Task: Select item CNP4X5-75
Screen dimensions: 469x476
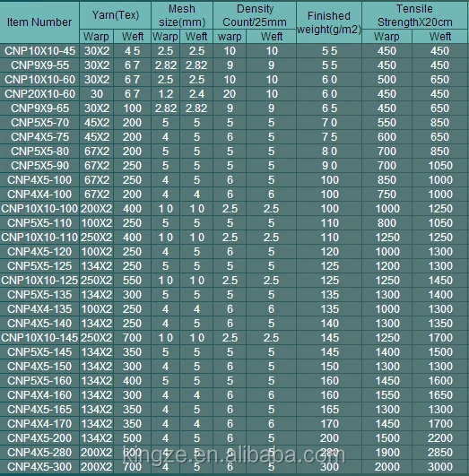Action: tap(39, 137)
